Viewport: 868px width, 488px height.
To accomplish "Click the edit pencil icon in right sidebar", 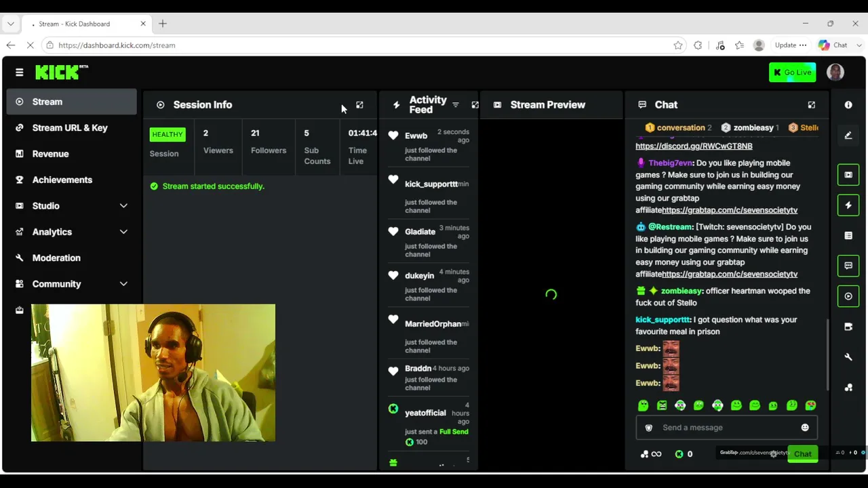I will [848, 136].
